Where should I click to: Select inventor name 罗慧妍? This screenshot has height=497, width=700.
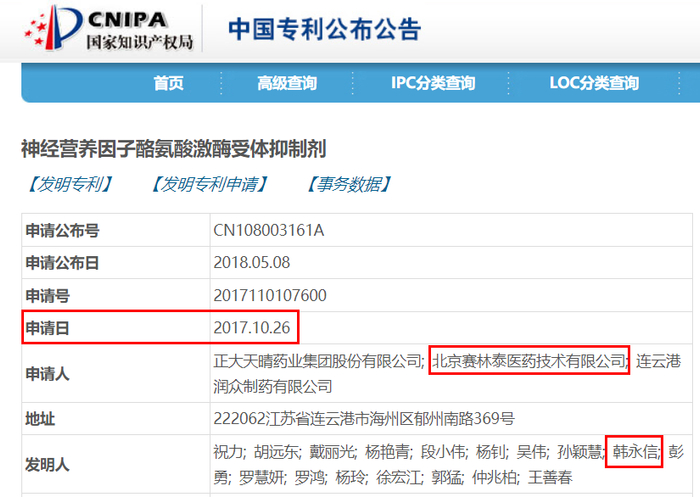coord(261,478)
